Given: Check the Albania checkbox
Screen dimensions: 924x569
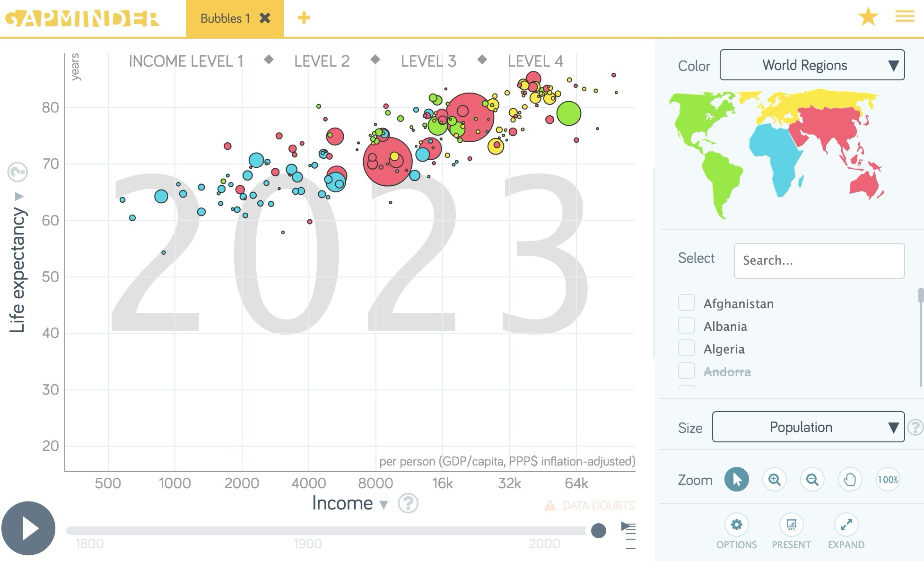Looking at the screenshot, I should pyautogui.click(x=686, y=325).
